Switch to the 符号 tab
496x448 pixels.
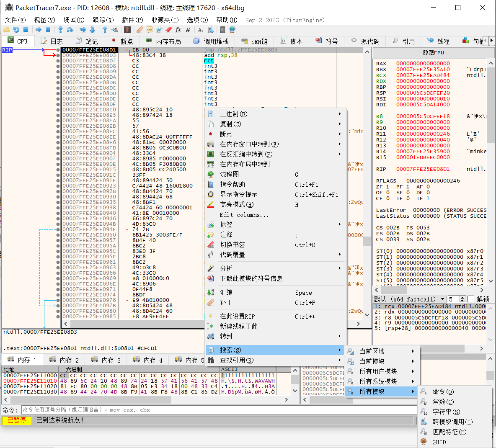click(x=326, y=41)
